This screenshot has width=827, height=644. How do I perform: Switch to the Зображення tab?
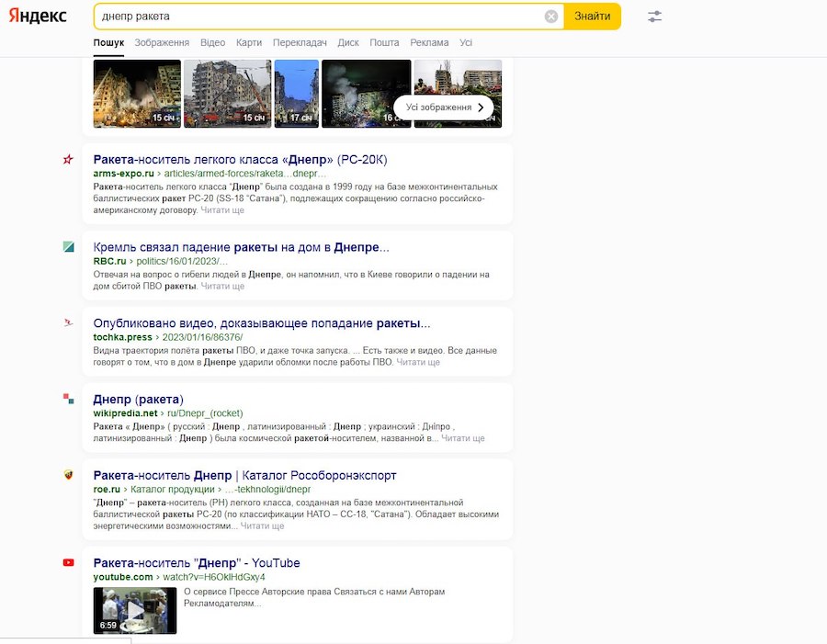pos(162,42)
